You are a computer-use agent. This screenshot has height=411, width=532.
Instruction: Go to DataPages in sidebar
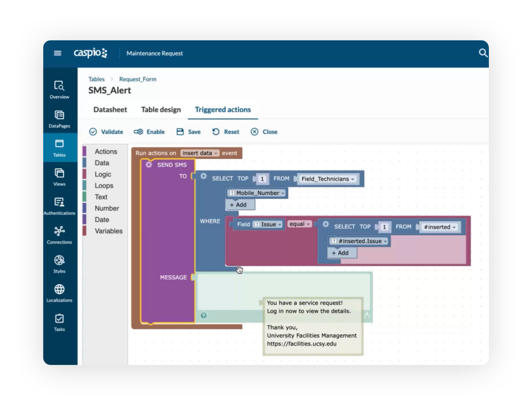click(x=59, y=119)
